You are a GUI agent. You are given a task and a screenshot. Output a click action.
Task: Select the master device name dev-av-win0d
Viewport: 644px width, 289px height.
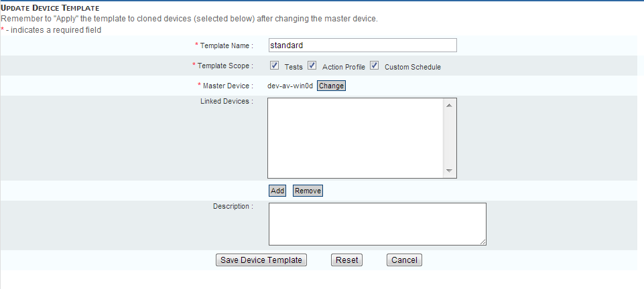pyautogui.click(x=289, y=86)
